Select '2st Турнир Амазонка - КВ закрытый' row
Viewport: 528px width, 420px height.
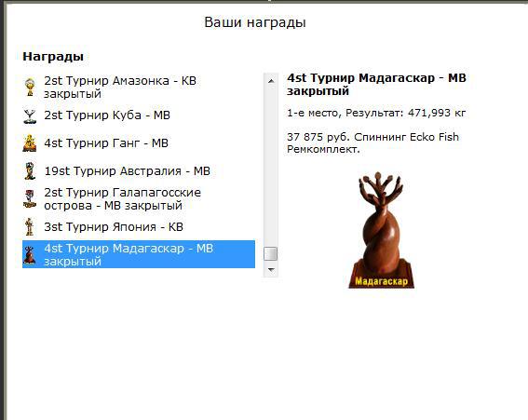click(139, 88)
